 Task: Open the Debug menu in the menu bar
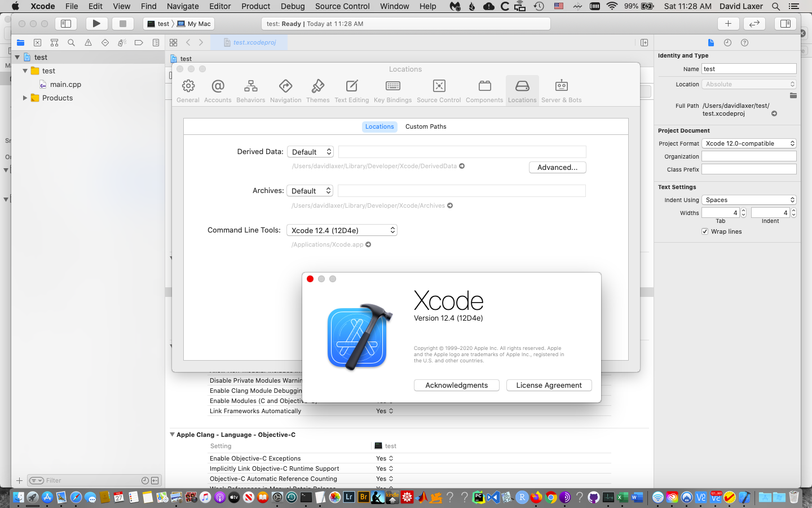click(293, 6)
